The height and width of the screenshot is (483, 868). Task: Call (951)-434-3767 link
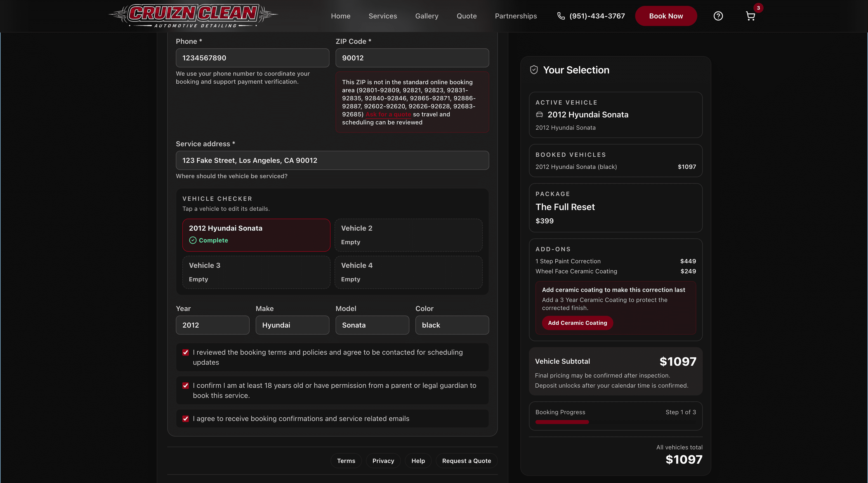click(x=597, y=16)
